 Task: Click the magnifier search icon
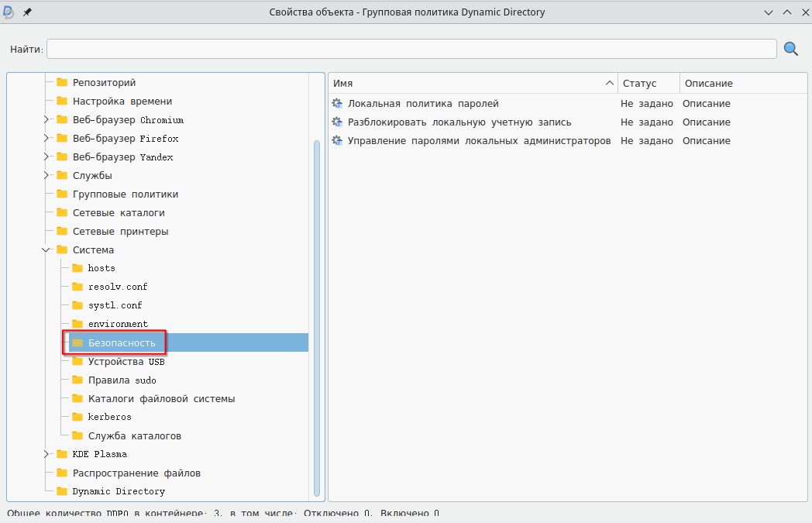(791, 49)
